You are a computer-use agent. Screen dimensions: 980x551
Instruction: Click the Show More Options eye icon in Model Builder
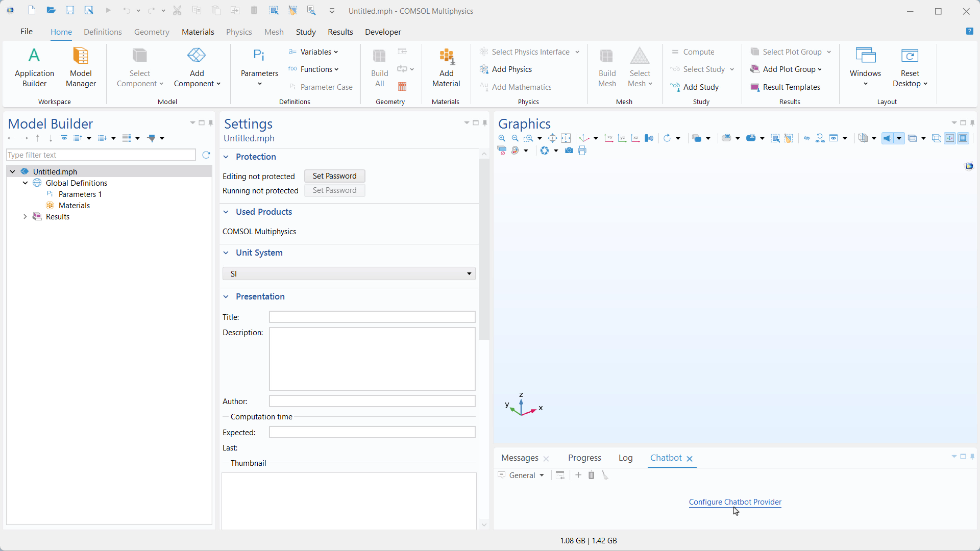coord(64,138)
